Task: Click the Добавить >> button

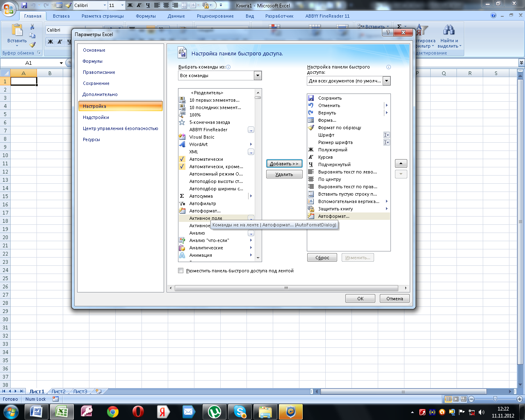Action: [284, 164]
